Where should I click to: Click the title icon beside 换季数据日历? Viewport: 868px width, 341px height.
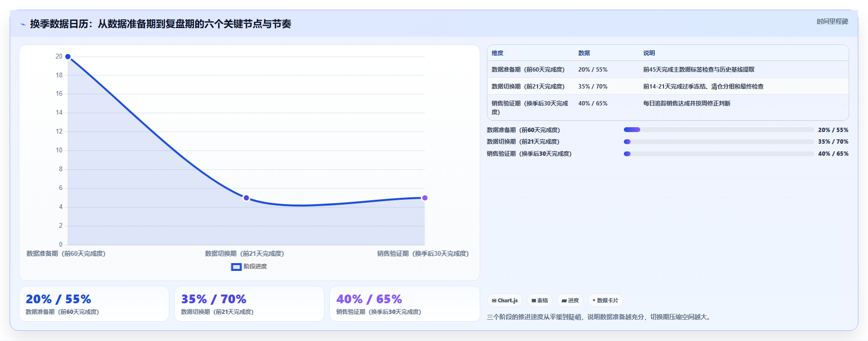pos(23,24)
